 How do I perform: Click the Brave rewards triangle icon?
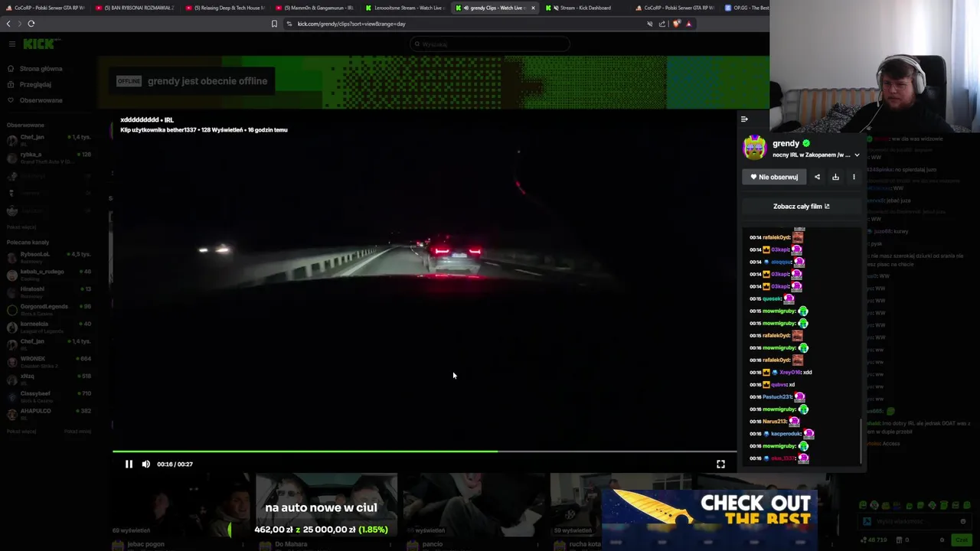tap(688, 24)
